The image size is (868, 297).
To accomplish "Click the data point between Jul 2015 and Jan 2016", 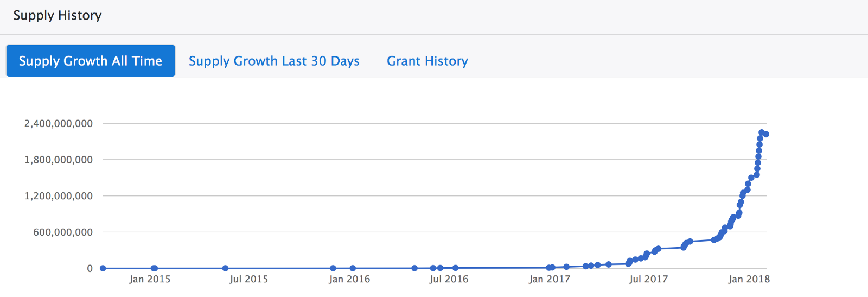I will tap(333, 268).
